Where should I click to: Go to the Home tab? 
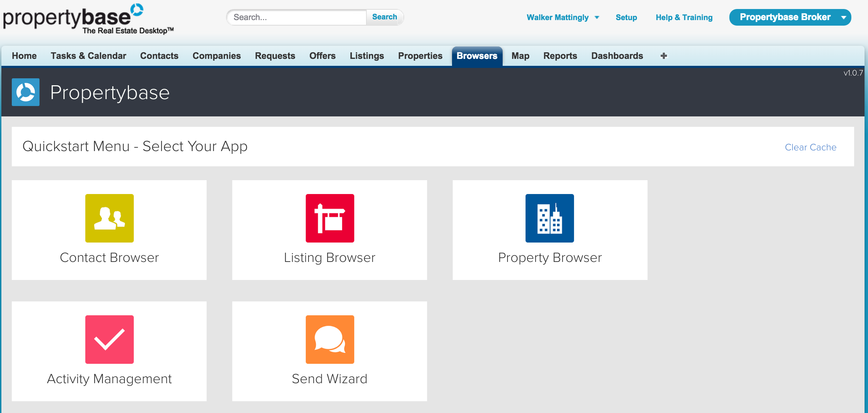coord(24,56)
